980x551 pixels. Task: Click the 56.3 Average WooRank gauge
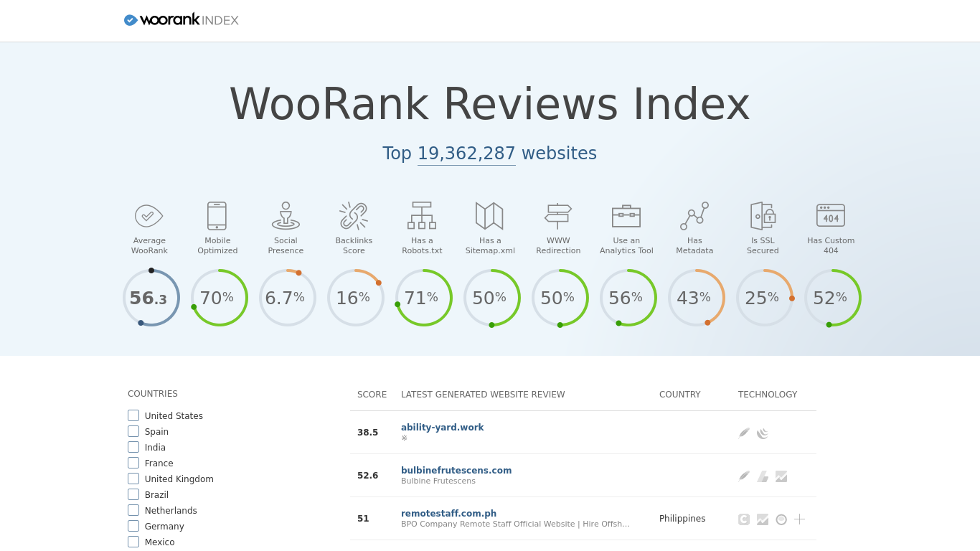tap(151, 298)
